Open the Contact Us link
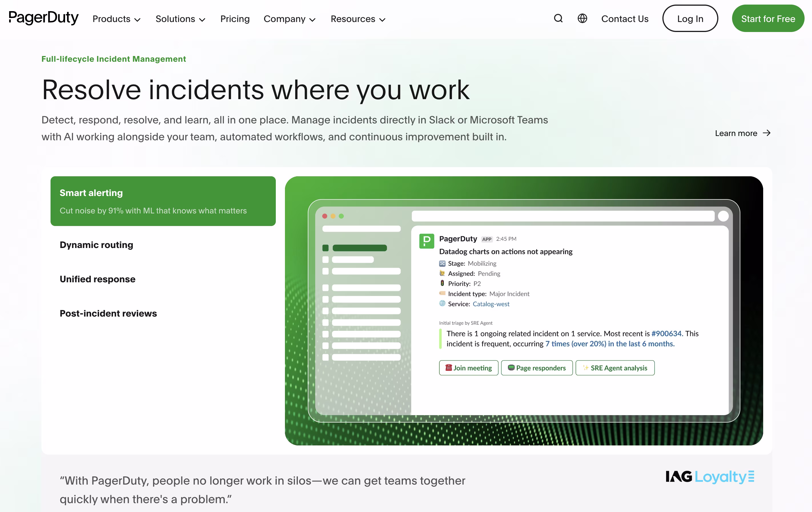812x512 pixels. (x=624, y=19)
